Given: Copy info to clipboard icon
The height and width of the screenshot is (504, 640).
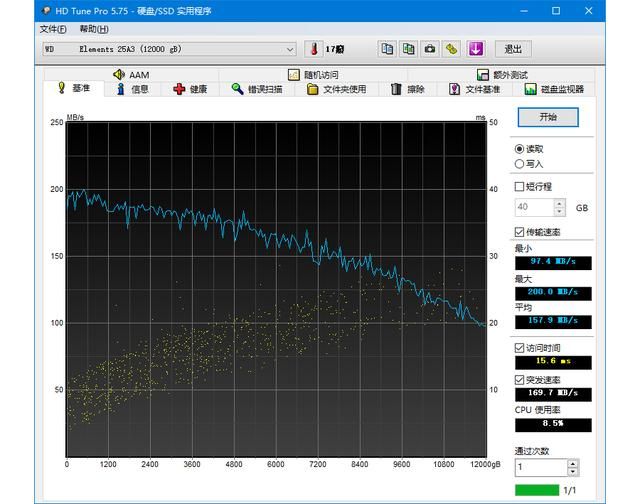Looking at the screenshot, I should (387, 49).
